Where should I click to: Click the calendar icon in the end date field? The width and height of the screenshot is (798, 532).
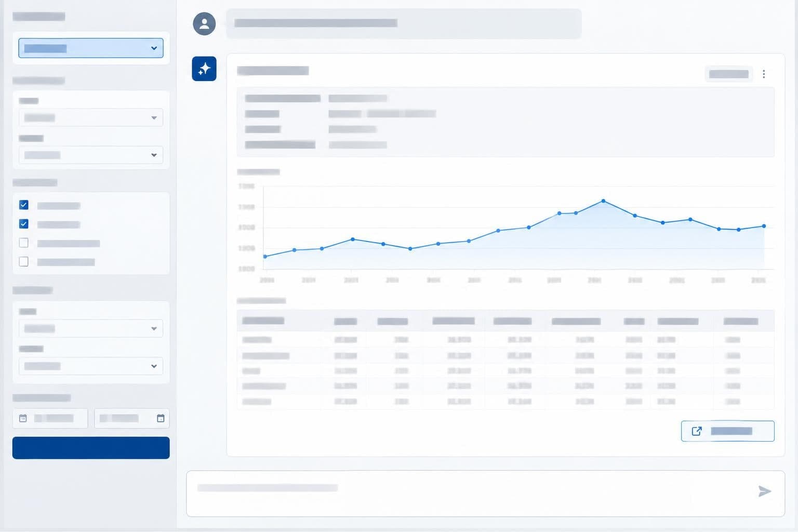161,418
